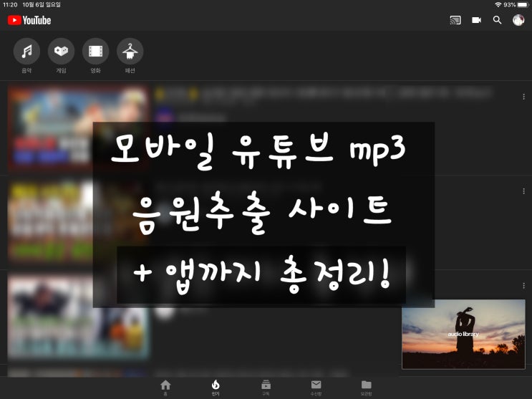Open the 보관함 (Library) tab

tap(366, 387)
